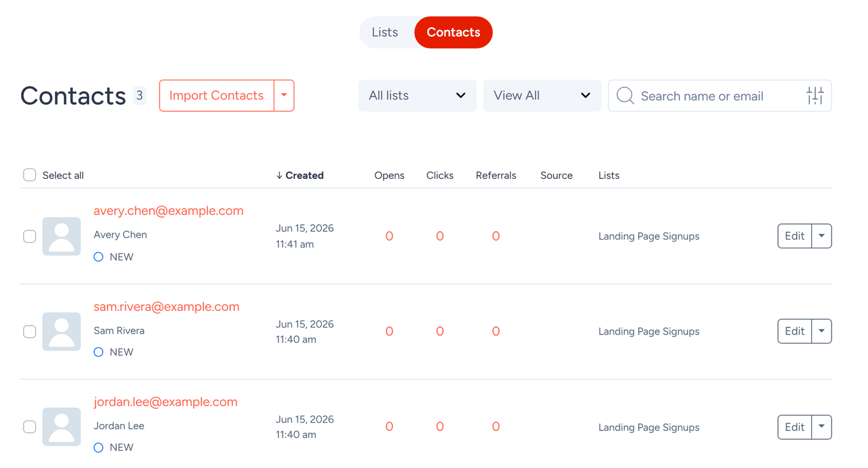The image size is (868, 468).
Task: Click the Clicks column header
Action: (x=440, y=176)
